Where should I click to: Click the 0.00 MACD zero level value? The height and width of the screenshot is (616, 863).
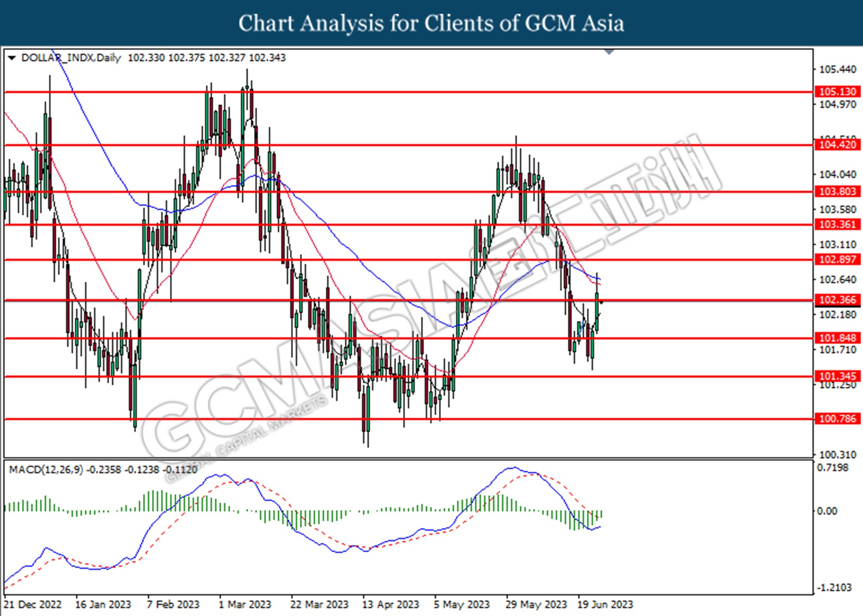[x=827, y=511]
